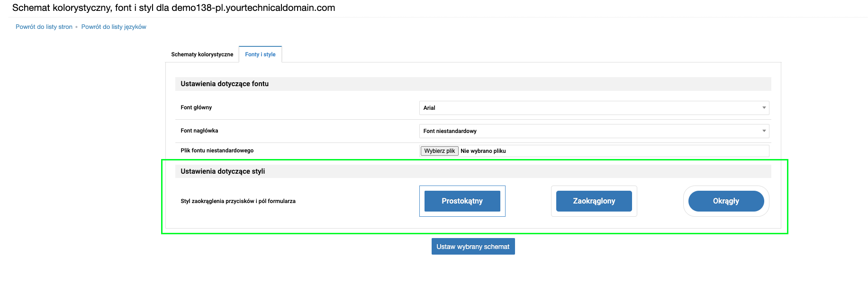This screenshot has width=868, height=301.
Task: Click the 'Styl zaokrąglenia przycisków' label
Action: coord(238,201)
